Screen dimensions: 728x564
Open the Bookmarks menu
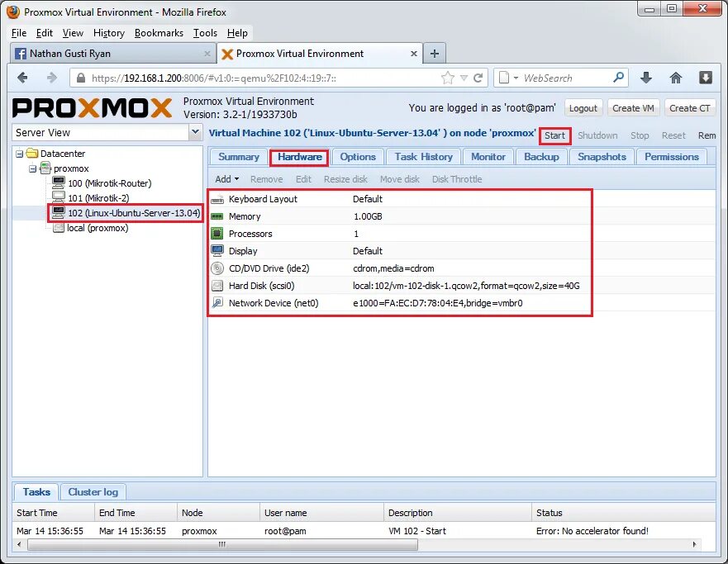click(x=159, y=33)
